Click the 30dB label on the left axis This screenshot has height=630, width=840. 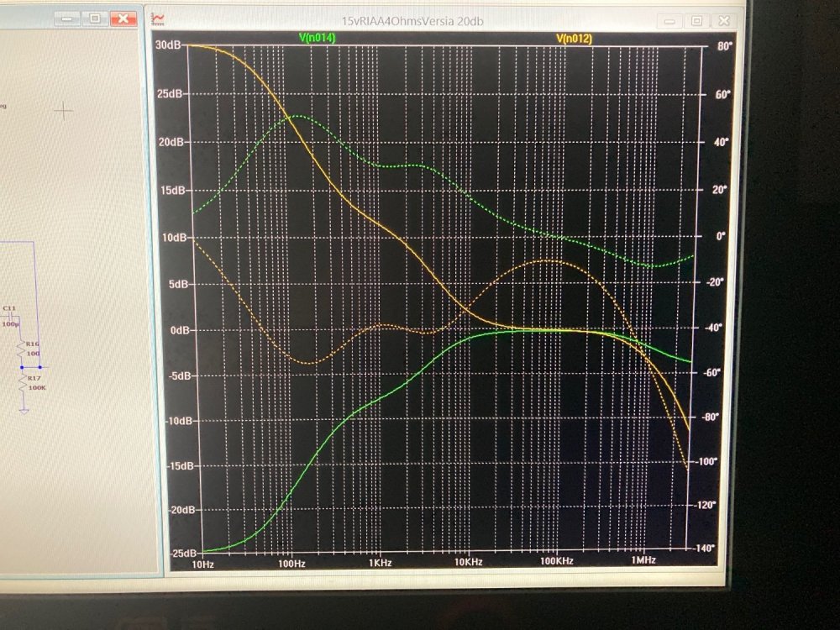(169, 44)
